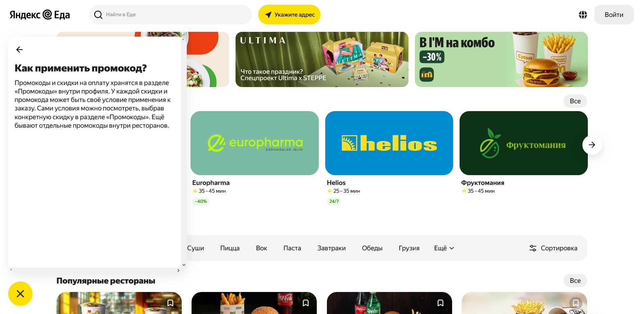This screenshot has height=314, width=644.
Task: Close the help chat with yellow X button
Action: 20,294
